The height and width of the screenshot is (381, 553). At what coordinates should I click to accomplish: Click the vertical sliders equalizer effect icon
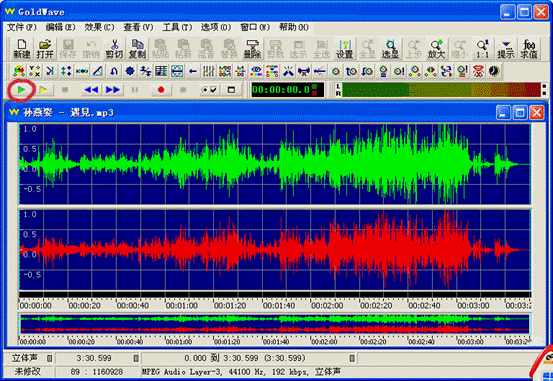pos(209,71)
